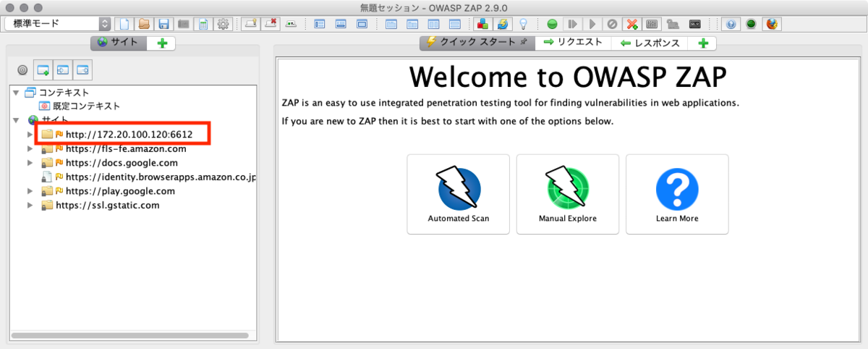
Task: Toggle the green break-on-requests circle
Action: pyautogui.click(x=552, y=24)
